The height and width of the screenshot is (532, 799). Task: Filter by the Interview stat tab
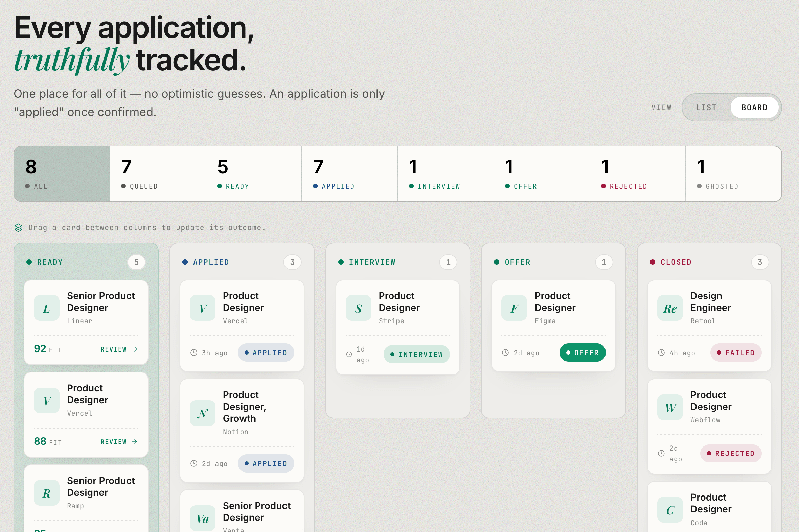click(x=446, y=174)
